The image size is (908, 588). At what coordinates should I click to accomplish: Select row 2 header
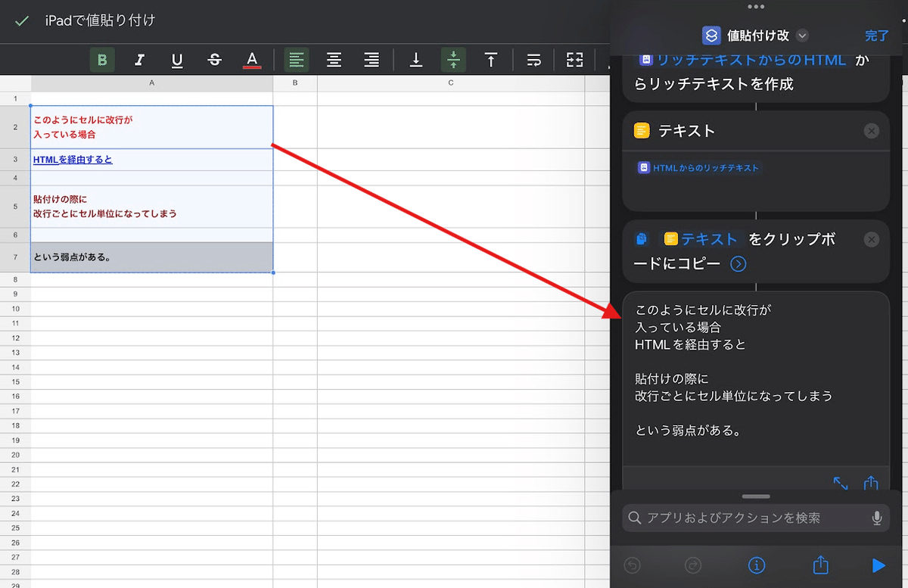click(x=15, y=127)
